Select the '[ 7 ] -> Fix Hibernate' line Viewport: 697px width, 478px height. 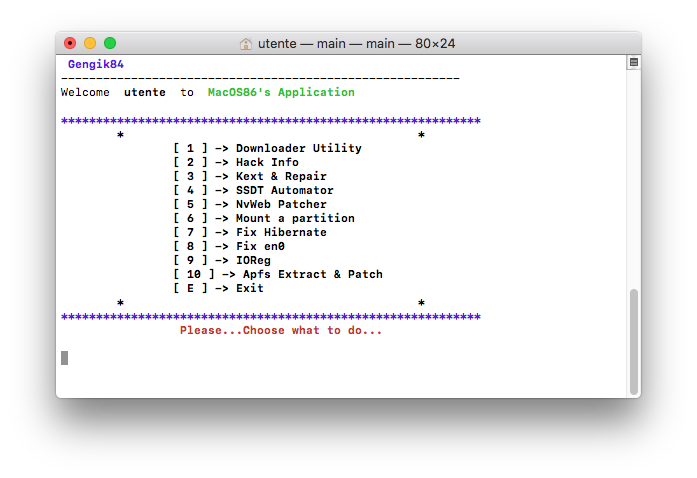coord(250,232)
